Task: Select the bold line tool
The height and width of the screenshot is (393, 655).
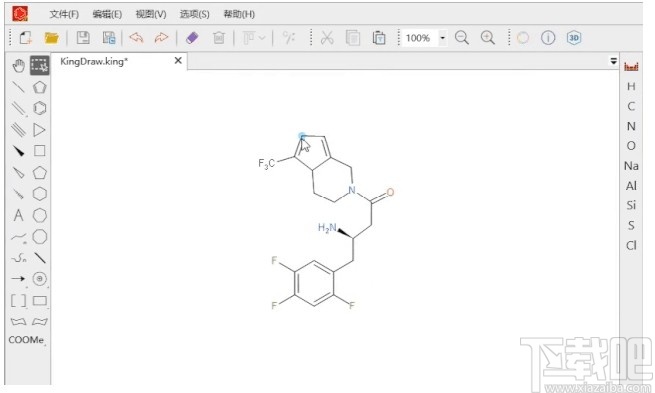Action: coord(40,258)
